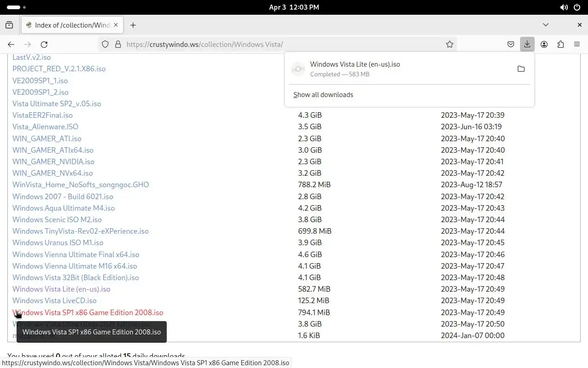This screenshot has width=588, height=368.
Task: Download Windows Scenic ISO M2.iso
Action: pos(57,219)
